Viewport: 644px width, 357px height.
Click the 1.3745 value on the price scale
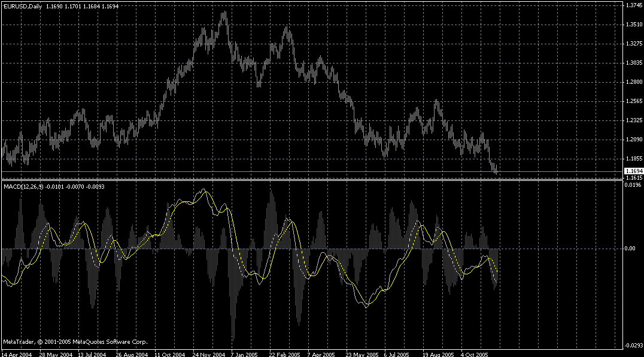[633, 6]
